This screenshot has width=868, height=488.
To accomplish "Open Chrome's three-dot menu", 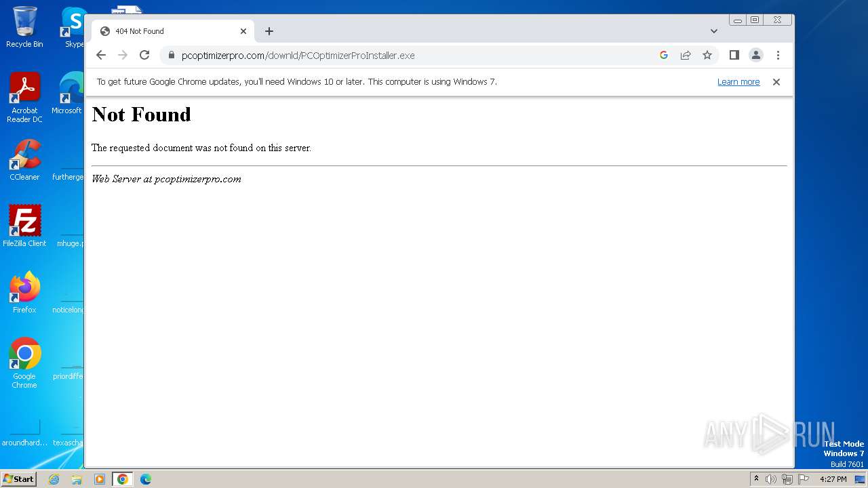I will (778, 56).
